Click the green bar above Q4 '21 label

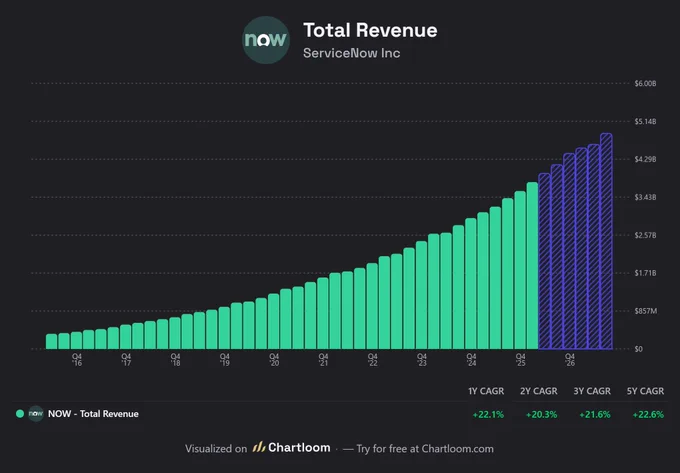323,313
